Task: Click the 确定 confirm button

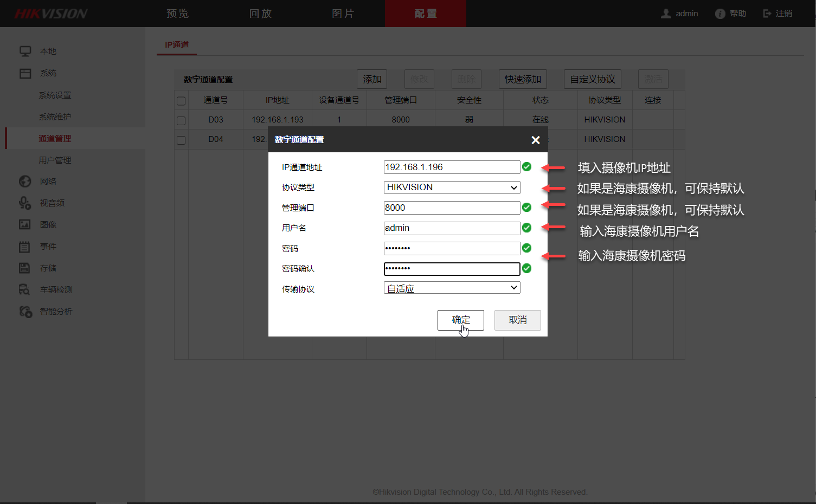Action: coord(461,320)
